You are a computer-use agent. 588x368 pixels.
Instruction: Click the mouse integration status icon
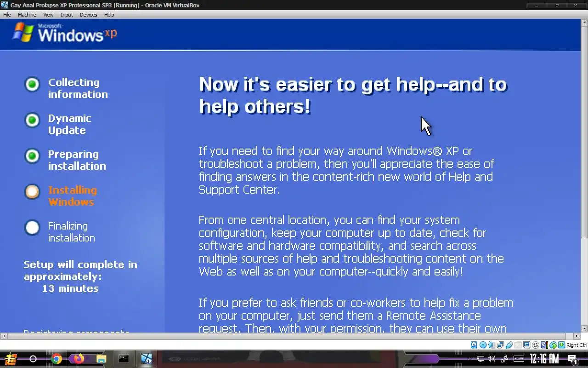click(553, 345)
